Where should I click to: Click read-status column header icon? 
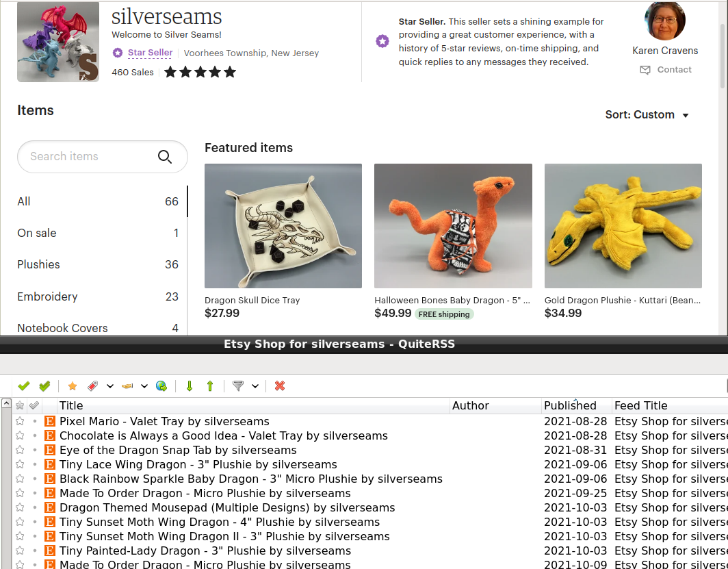34,405
